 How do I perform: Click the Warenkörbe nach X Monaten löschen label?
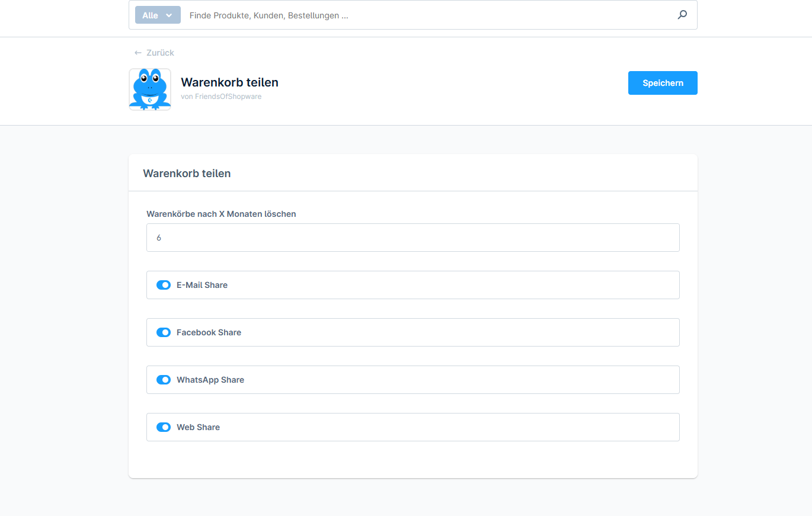(221, 214)
